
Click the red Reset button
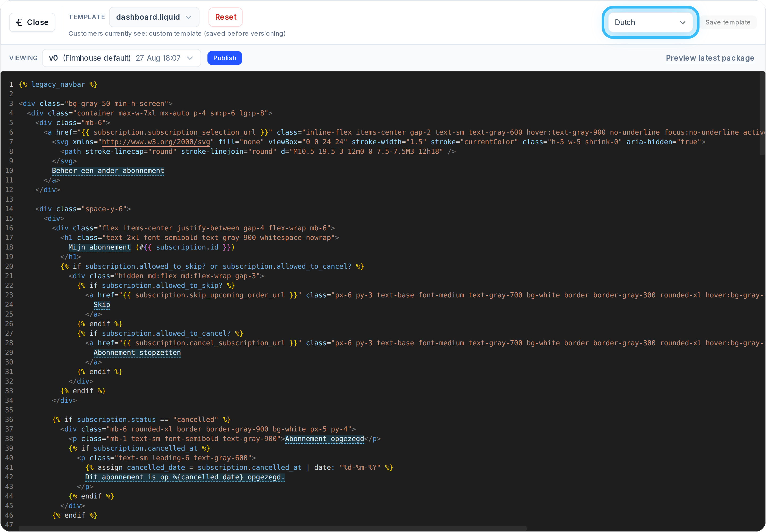pyautogui.click(x=225, y=17)
